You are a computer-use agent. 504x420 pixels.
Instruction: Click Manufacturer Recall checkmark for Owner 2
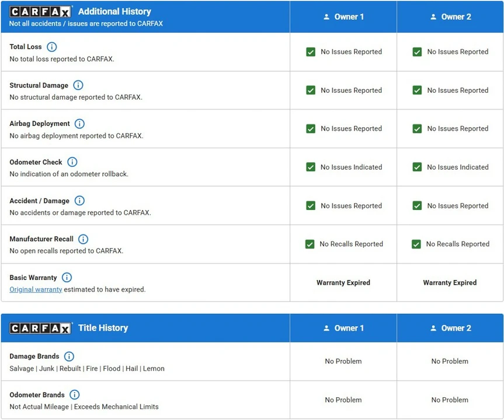coord(416,244)
